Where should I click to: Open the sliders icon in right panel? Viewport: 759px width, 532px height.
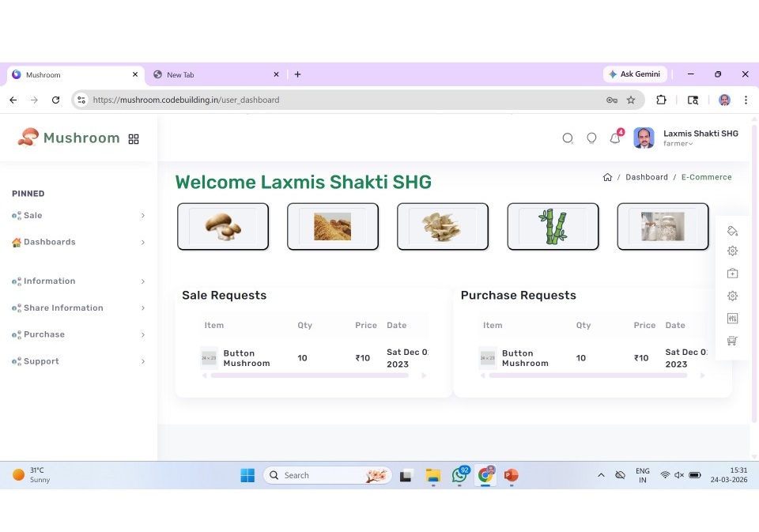pyautogui.click(x=732, y=318)
